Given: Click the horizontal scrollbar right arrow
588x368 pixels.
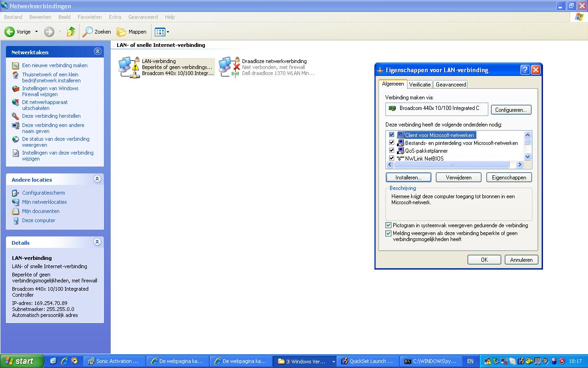Looking at the screenshot, I should [520, 164].
